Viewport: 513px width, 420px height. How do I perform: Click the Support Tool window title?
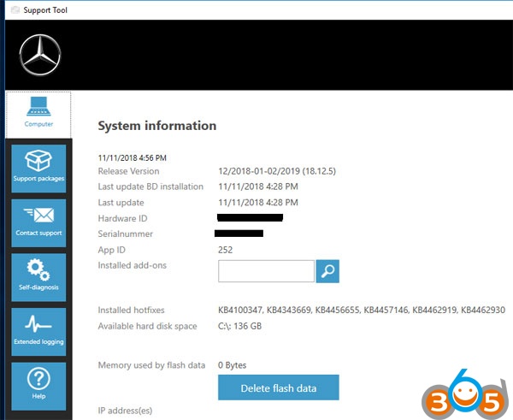tap(45, 10)
